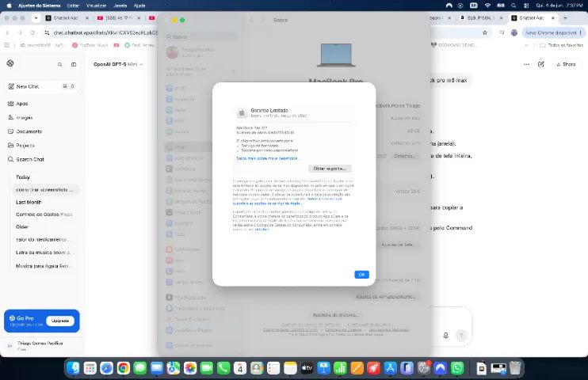Open Apple TV from the Dock
Image resolution: width=588 pixels, height=380 pixels.
pos(307,368)
